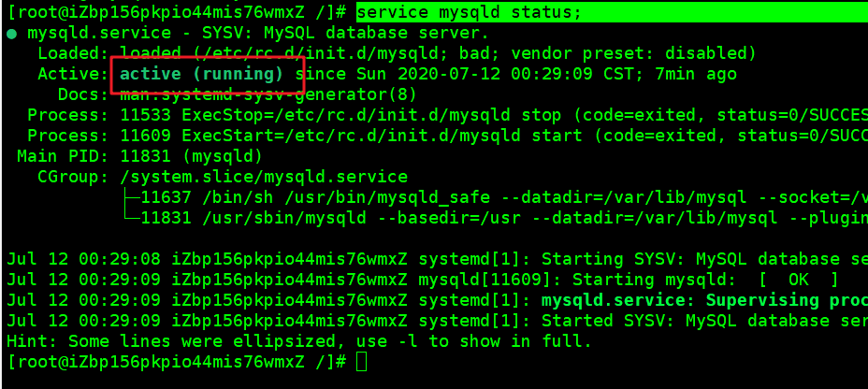Click the 11637 mysqld_safe process tree entry
Viewport: 868px width, 389px height.
coord(496,197)
